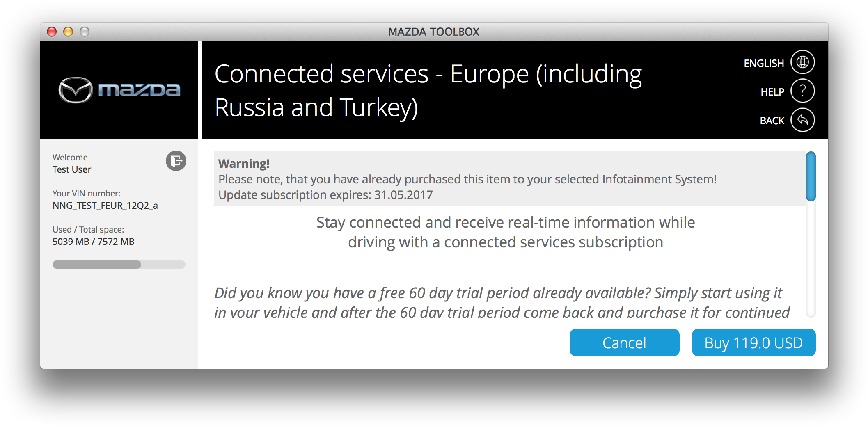Click Buy 119.0 USD button
868x427 pixels.
tap(753, 343)
